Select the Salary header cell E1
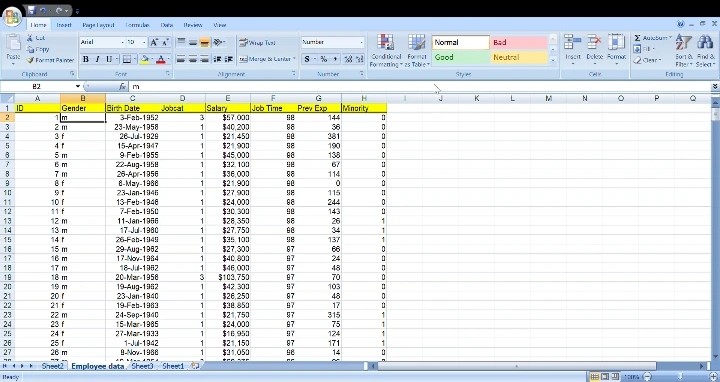This screenshot has height=382, width=720. 228,108
